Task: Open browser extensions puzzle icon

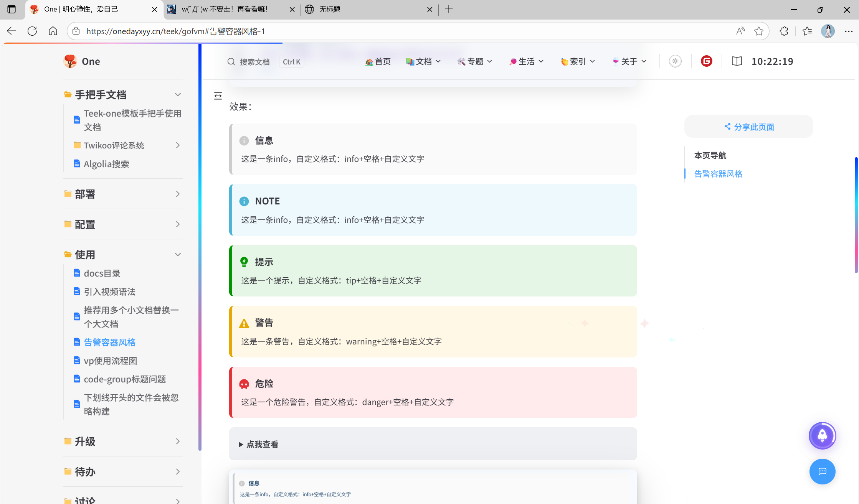Action: 784,31
